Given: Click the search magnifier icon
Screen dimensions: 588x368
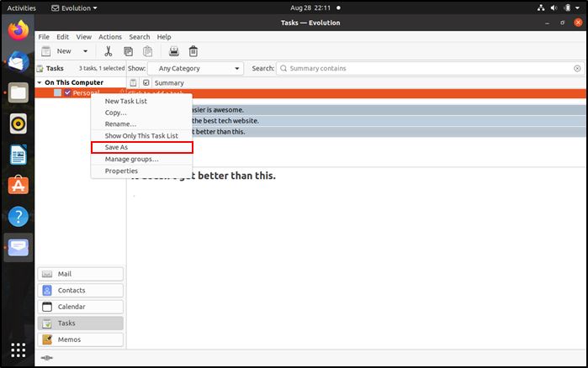Looking at the screenshot, I should point(283,69).
